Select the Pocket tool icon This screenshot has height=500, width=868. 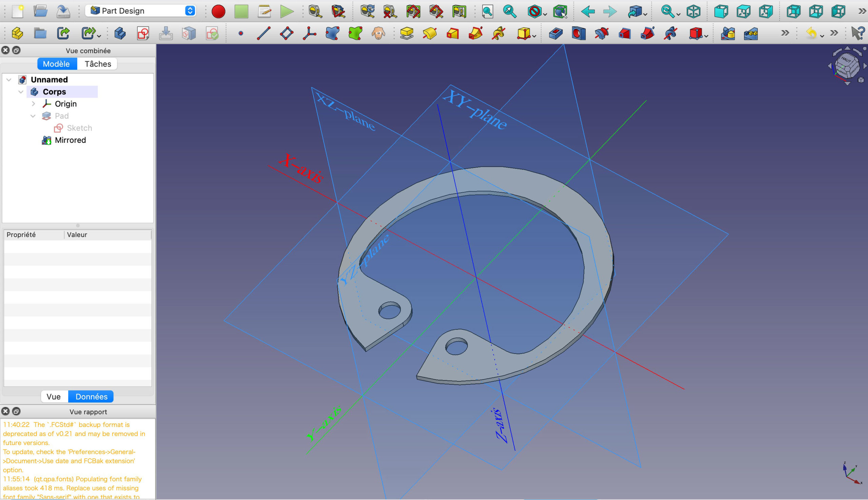pyautogui.click(x=556, y=33)
